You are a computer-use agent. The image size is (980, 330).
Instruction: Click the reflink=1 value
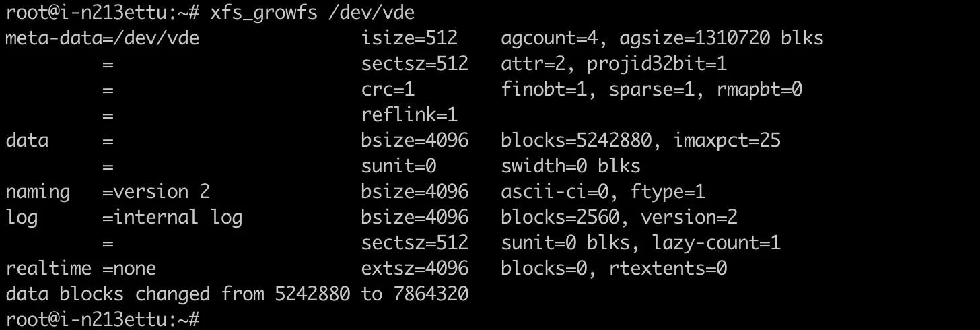coord(409,115)
